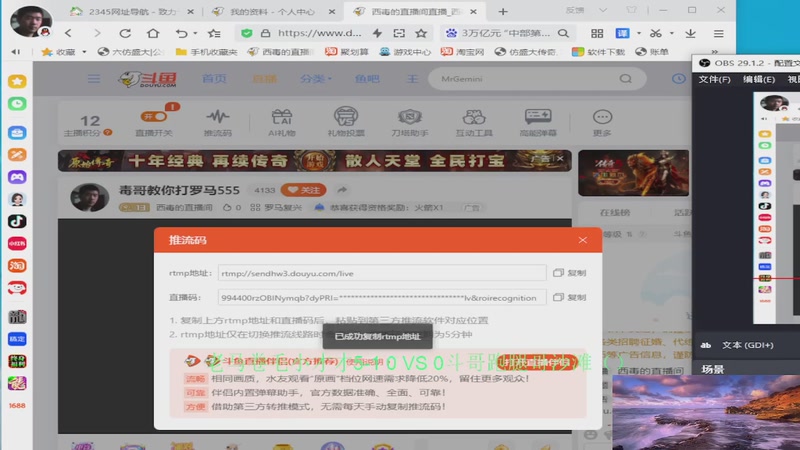This screenshot has width=800, height=450.
Task: Click the Douyu search input field
Action: [x=526, y=79]
